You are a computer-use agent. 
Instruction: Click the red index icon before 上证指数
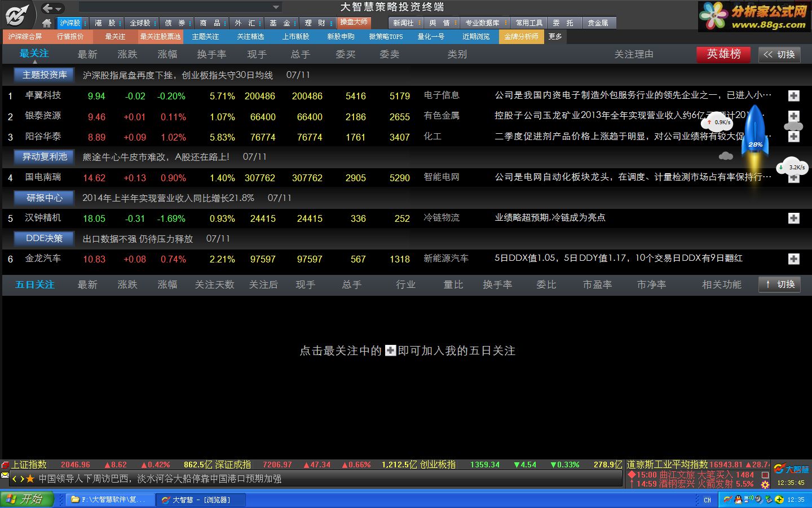coord(5,465)
